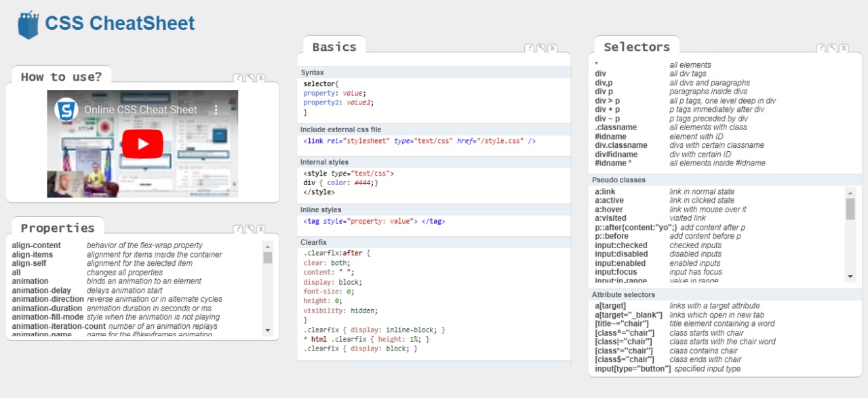The image size is (868, 398).
Task: Click the div#idname selector entry
Action: tap(616, 155)
